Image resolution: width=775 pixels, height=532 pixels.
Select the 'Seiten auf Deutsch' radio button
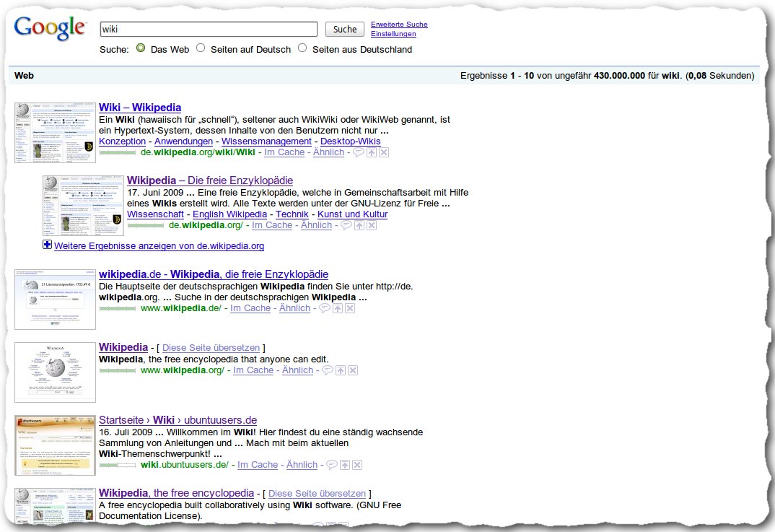200,48
